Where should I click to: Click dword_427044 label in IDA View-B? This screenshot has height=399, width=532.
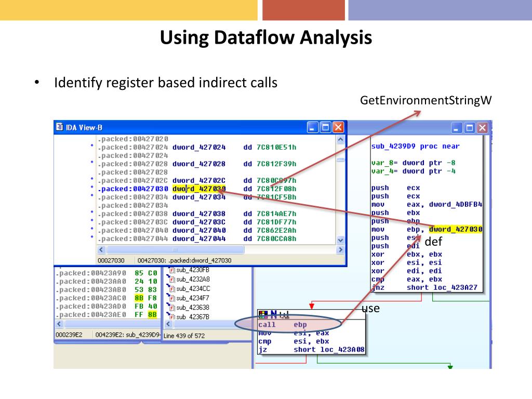[x=199, y=239]
